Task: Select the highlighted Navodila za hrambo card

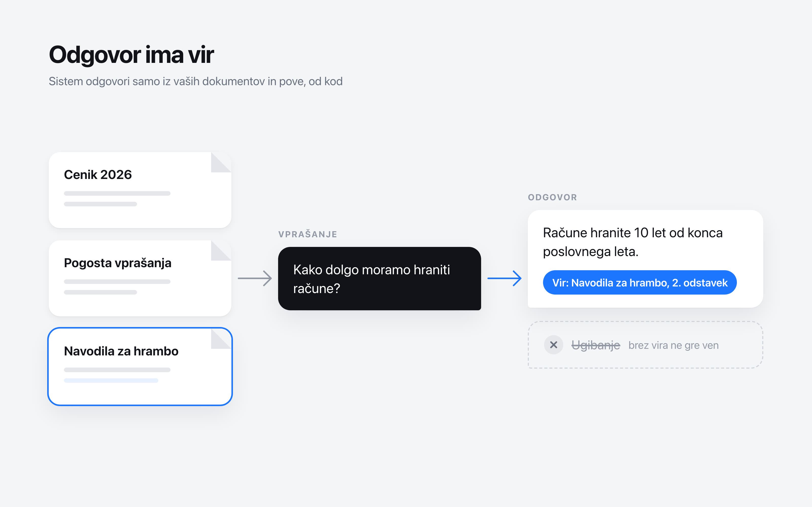Action: [x=140, y=367]
